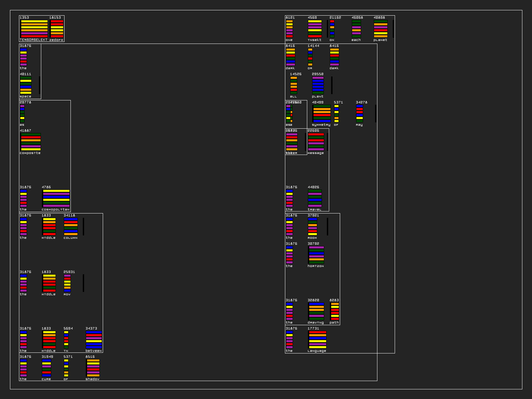Click the bar stack above 'language'
The width and height of the screenshot is (532, 399).
(318, 339)
